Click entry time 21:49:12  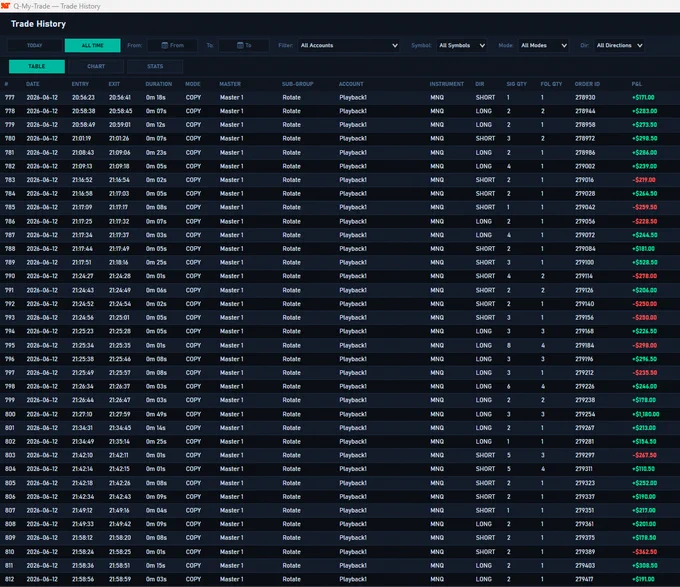(82, 511)
